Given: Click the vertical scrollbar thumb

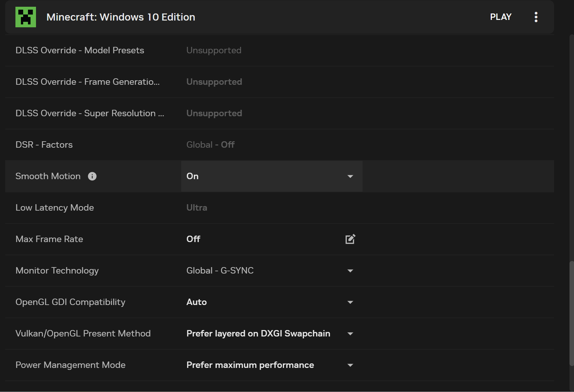Looking at the screenshot, I should click(x=571, y=313).
